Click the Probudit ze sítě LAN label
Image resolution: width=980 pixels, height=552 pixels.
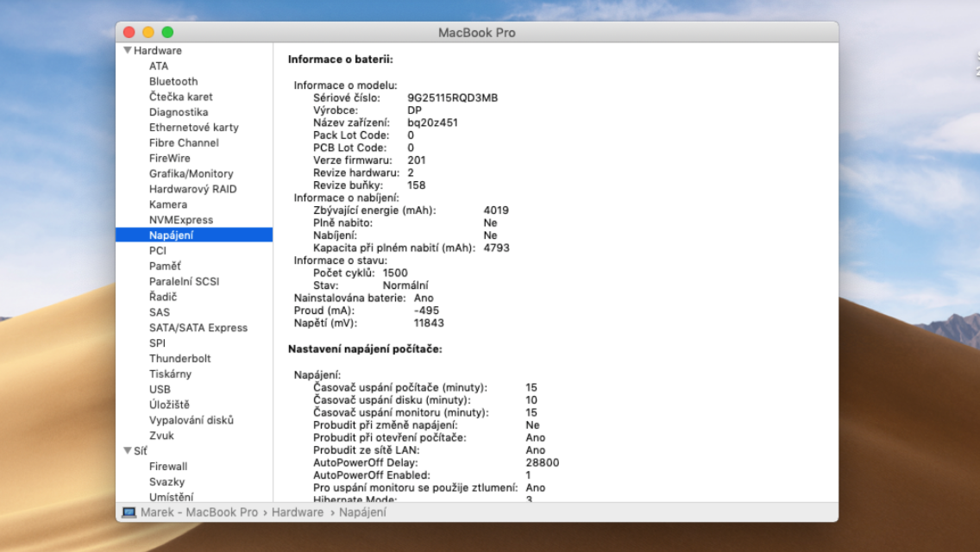click(367, 450)
